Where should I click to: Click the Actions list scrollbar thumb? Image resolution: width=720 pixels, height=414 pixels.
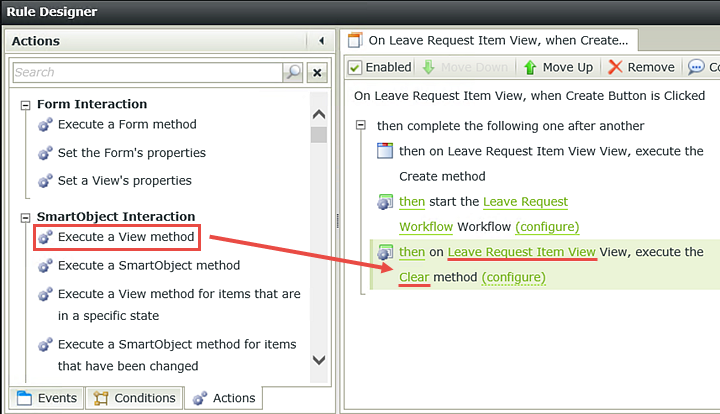point(319,135)
